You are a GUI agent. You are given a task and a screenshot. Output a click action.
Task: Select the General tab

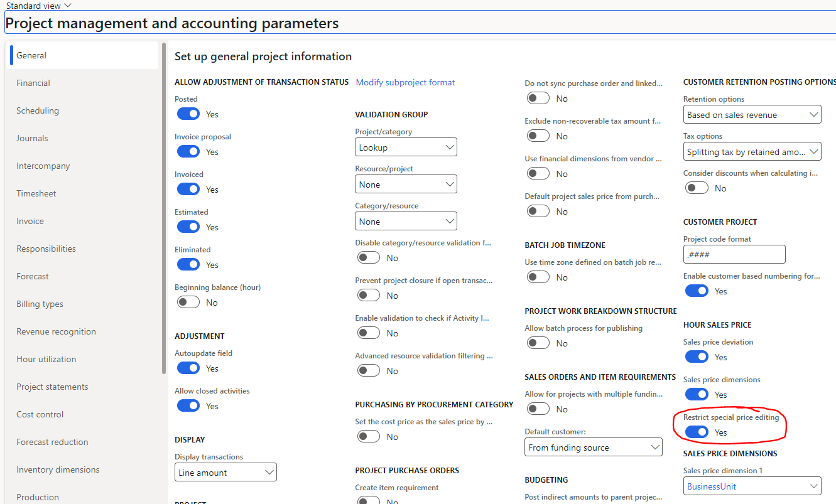[x=84, y=55]
